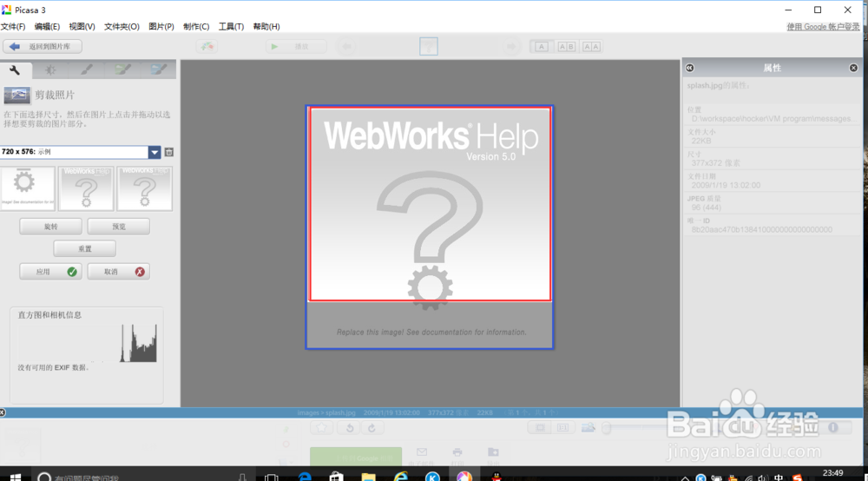Start slideshow with the 播放 button

click(296, 47)
